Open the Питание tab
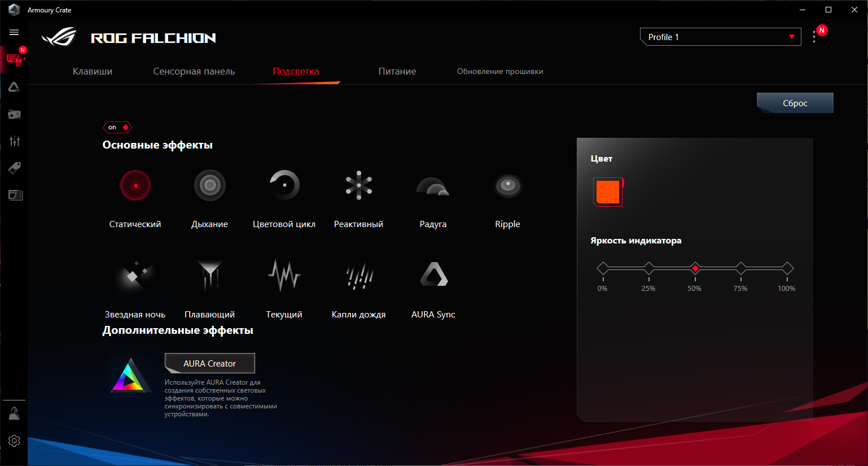Image resolution: width=868 pixels, height=466 pixels. 397,71
